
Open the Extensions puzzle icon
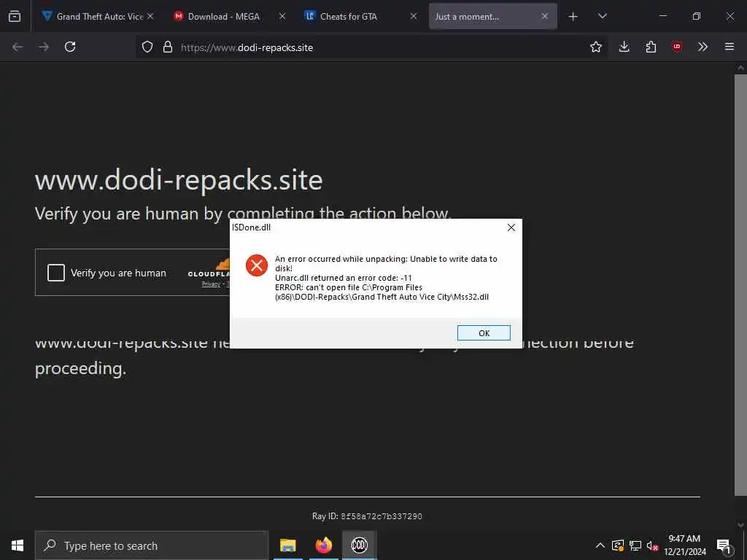[x=651, y=47]
